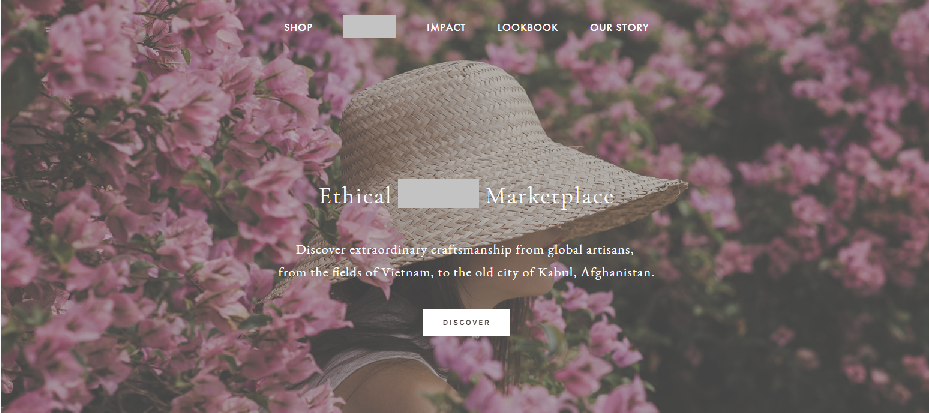Open the OUR STORY page
This screenshot has height=413, width=929.
click(x=619, y=27)
